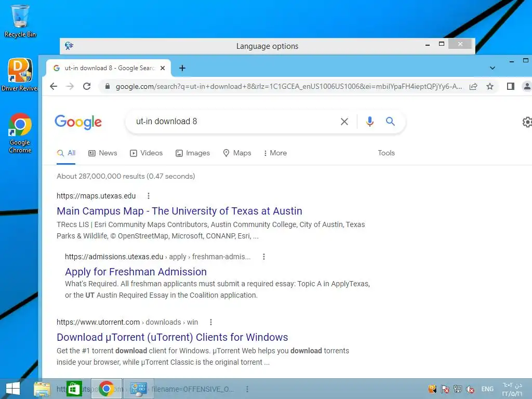
Task: Switch to the News results tab
Action: click(103, 153)
